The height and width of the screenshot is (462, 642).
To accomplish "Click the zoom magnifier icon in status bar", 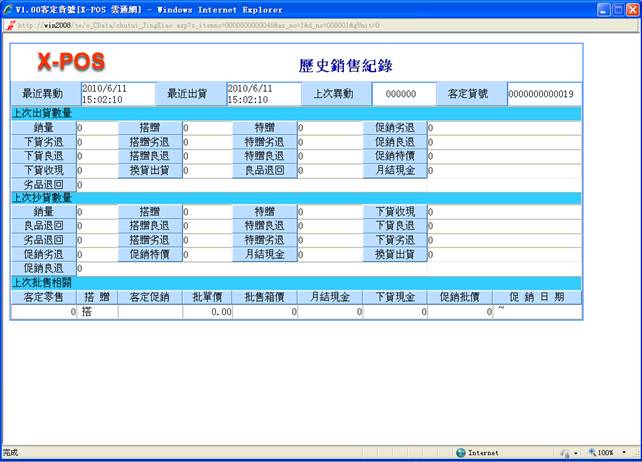I will click(x=592, y=453).
